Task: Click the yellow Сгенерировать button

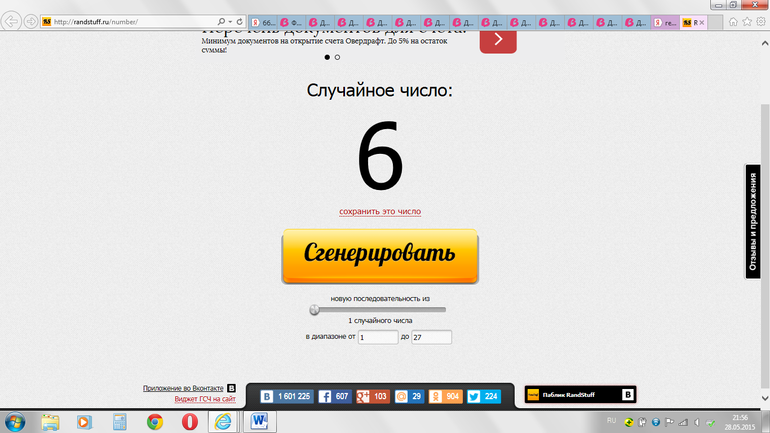Action: coord(380,256)
